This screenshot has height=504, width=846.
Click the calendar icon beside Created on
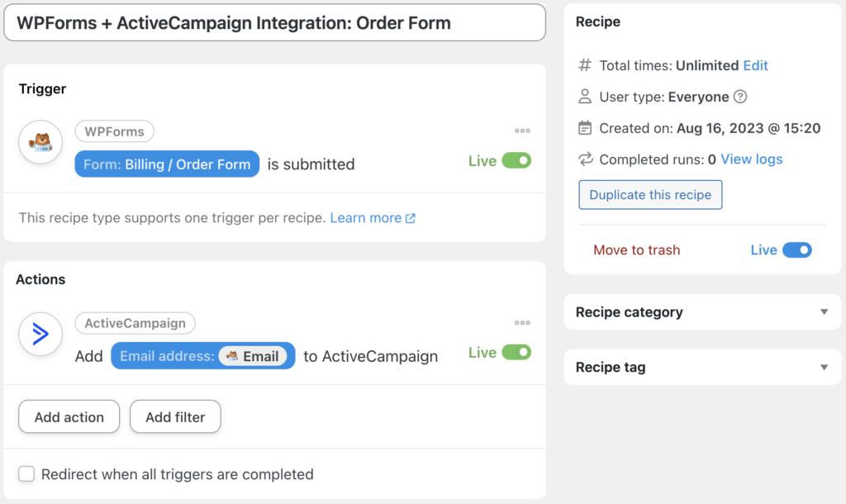click(x=585, y=128)
